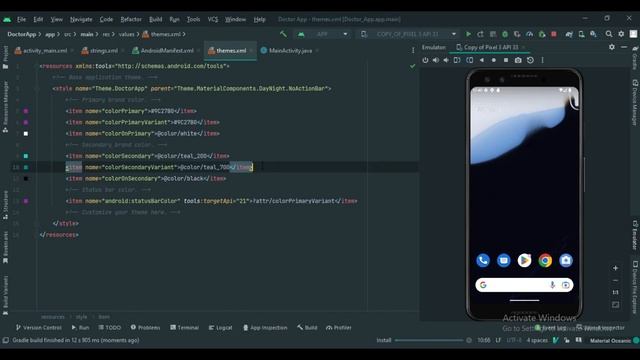Click emulator volume down icon
This screenshot has width=640, height=360.
point(446,60)
